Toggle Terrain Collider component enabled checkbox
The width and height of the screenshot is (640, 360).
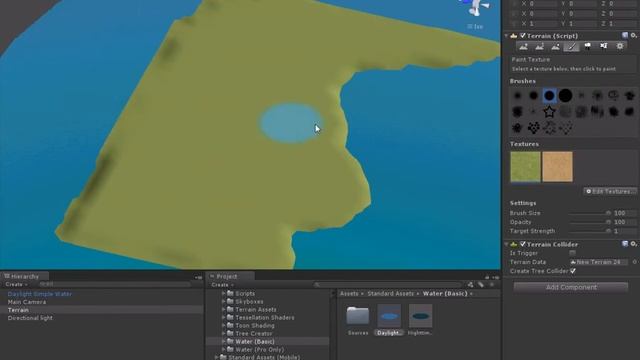(x=522, y=244)
